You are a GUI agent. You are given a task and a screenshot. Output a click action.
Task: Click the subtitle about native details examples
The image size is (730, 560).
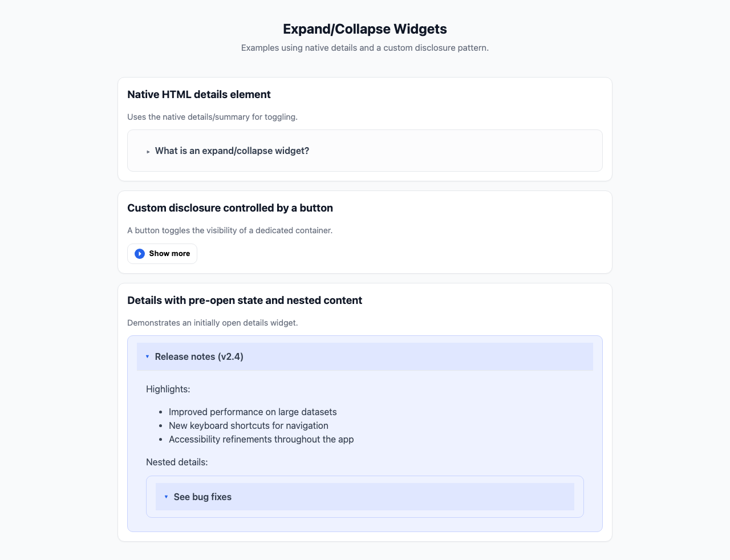365,48
